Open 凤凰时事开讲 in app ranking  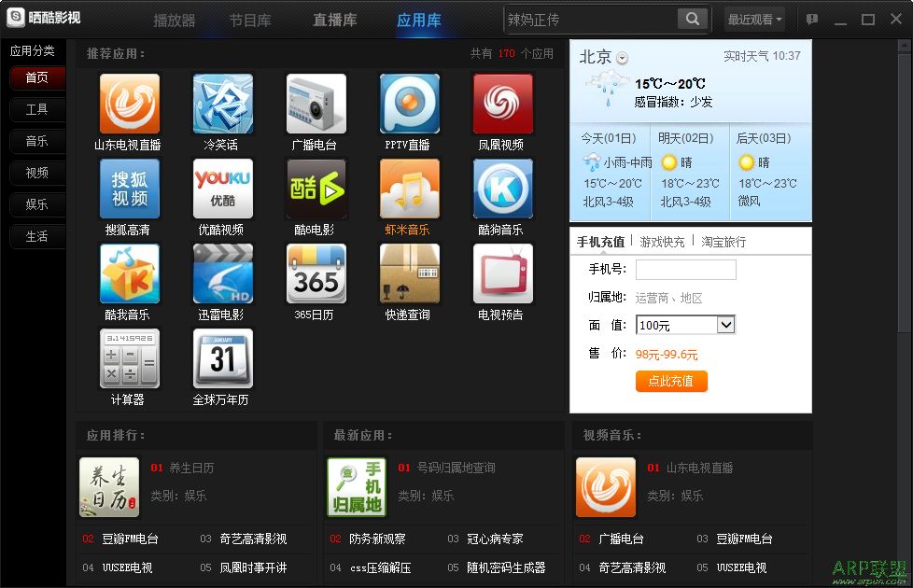[253, 567]
